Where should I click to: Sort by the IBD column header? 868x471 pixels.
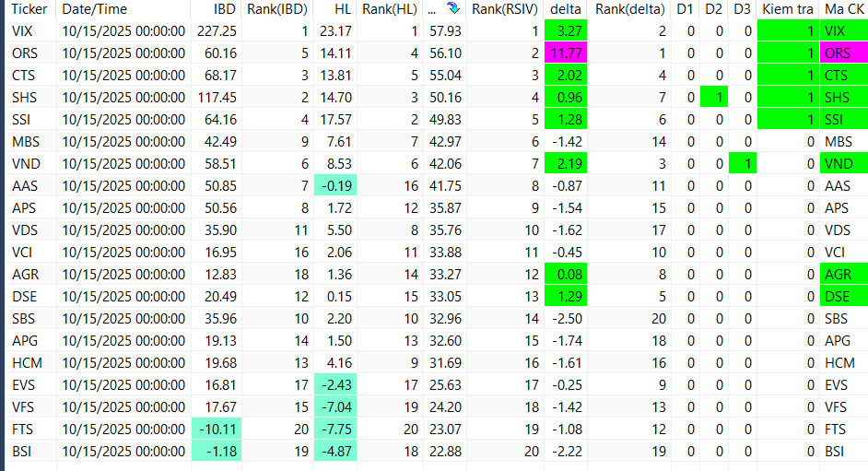point(225,9)
